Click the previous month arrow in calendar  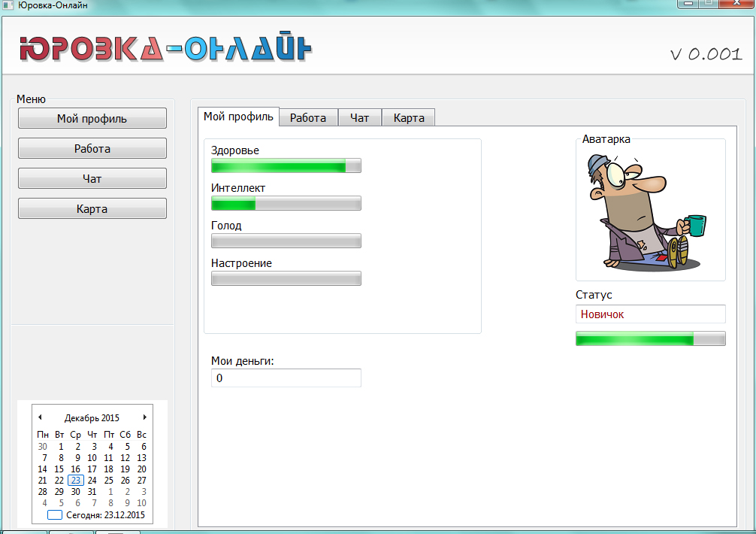point(40,417)
